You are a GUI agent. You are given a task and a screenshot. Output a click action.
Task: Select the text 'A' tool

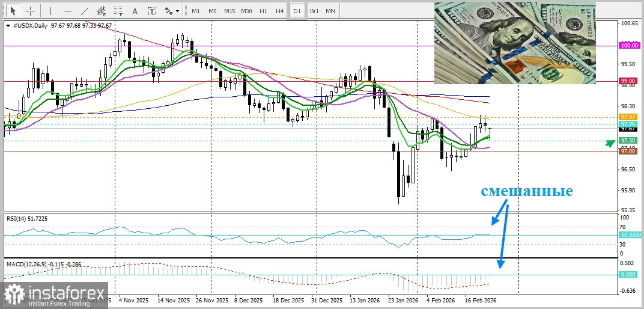click(135, 11)
